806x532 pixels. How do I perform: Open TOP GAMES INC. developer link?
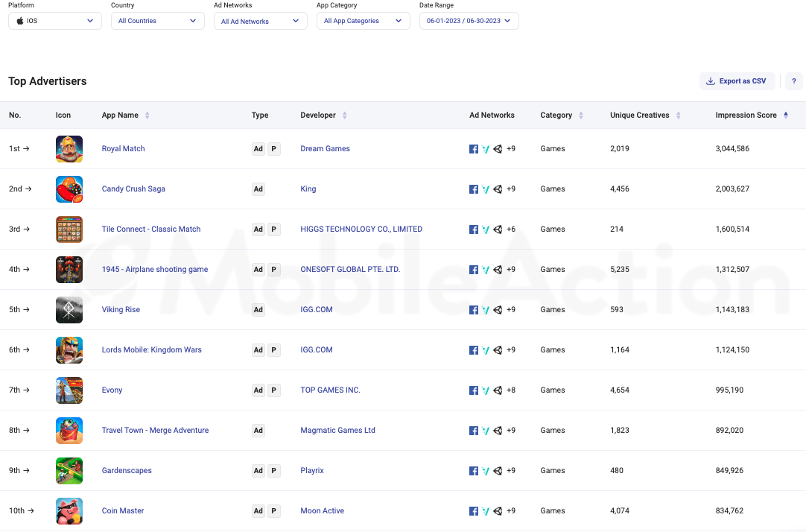point(331,390)
